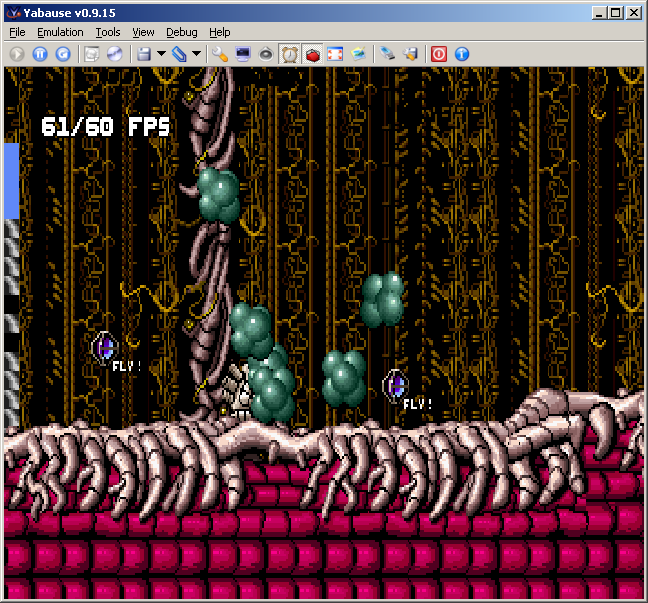The image size is (648, 603).
Task: Click the floppy Save State icon
Action: point(144,54)
